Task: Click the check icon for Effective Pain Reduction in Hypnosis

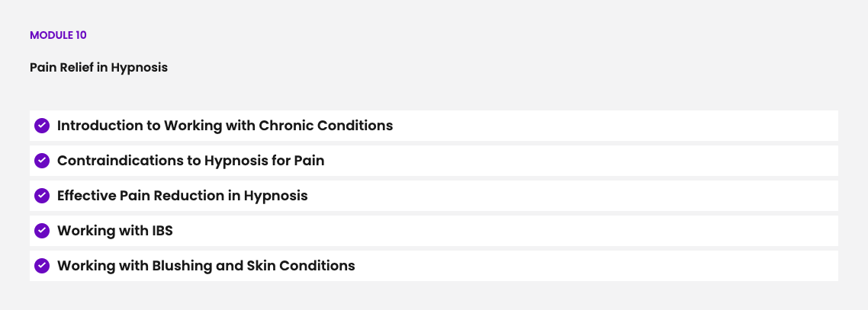Action: pyautogui.click(x=42, y=196)
